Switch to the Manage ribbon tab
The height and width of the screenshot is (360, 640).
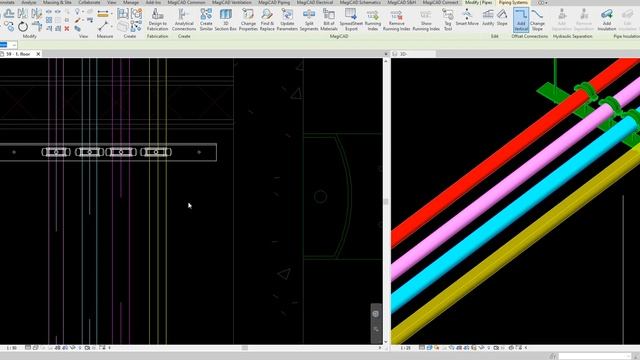click(131, 2)
